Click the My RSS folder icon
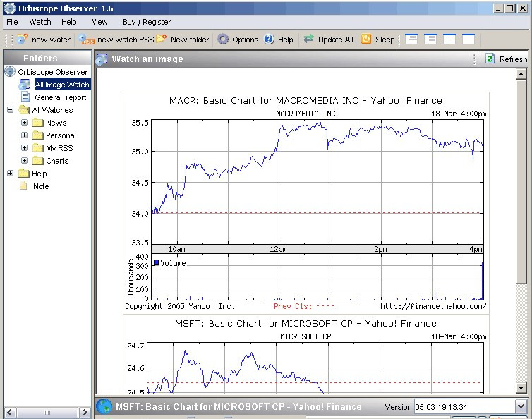The width and height of the screenshot is (532, 419). [38, 148]
